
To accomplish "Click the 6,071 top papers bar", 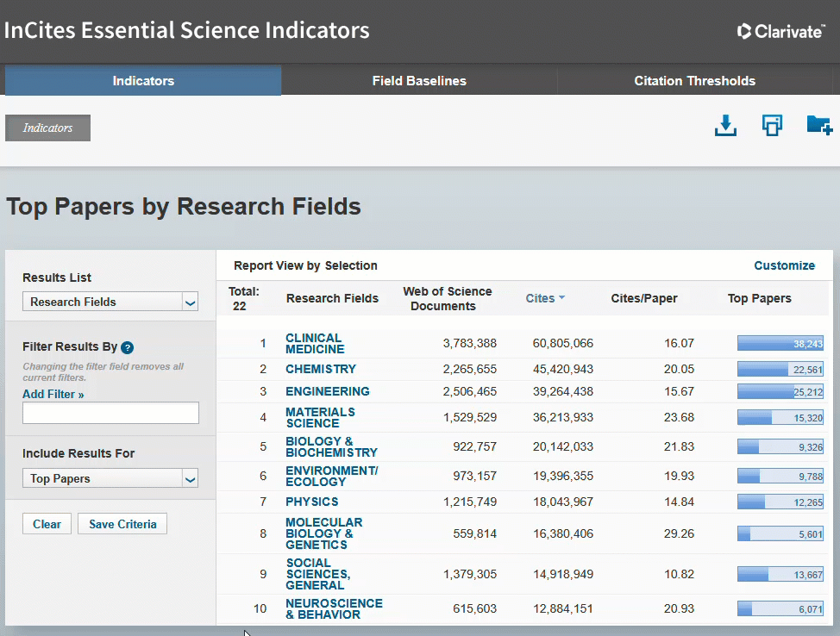I will 780,608.
